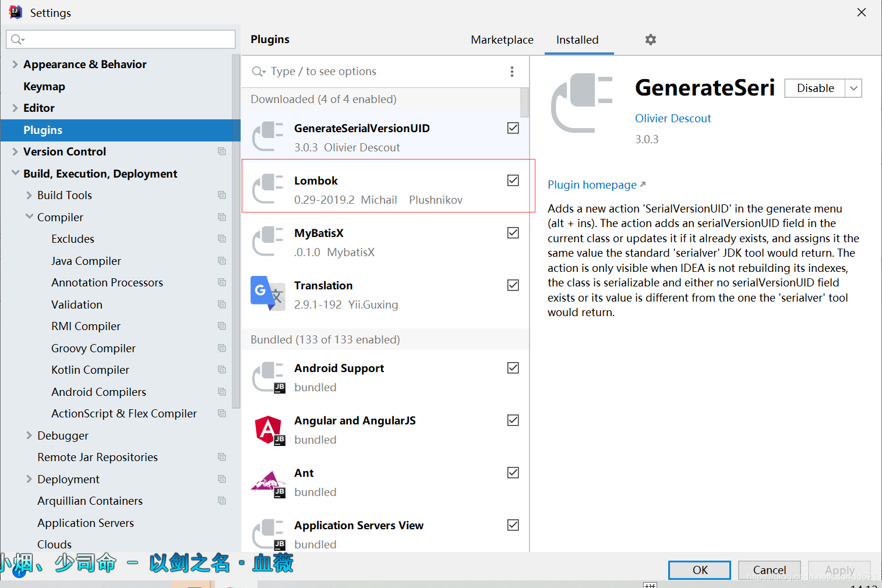Toggle the Translation plugin checkbox
Screen dimensions: 882x588
[x=513, y=285]
